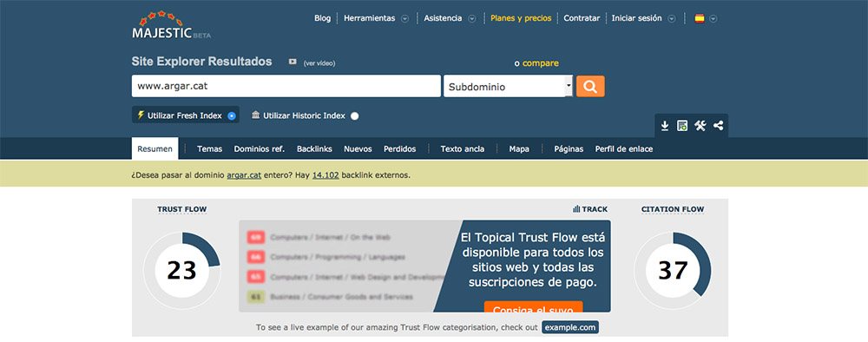Click the (ver vídeo) link

tap(319, 63)
